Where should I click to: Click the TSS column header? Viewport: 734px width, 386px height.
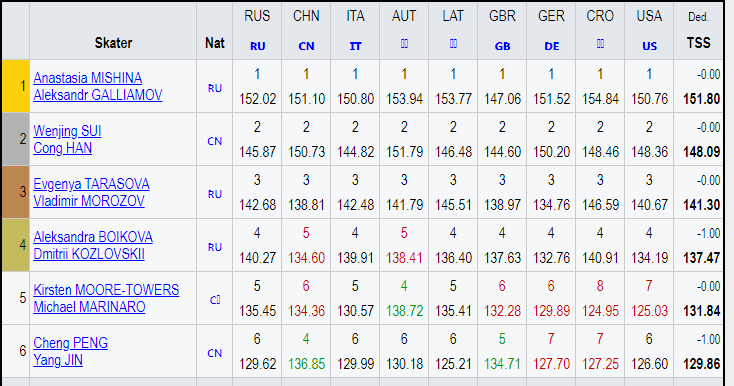(698, 43)
